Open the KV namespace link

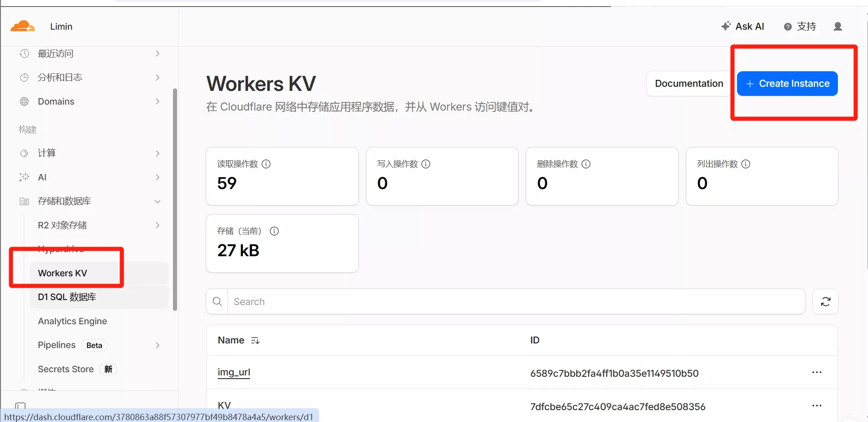tap(224, 406)
